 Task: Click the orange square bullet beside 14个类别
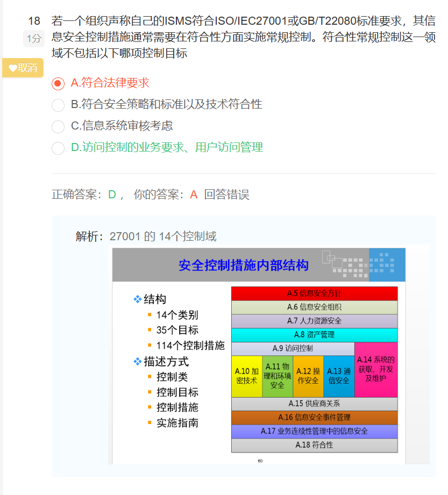tap(150, 315)
